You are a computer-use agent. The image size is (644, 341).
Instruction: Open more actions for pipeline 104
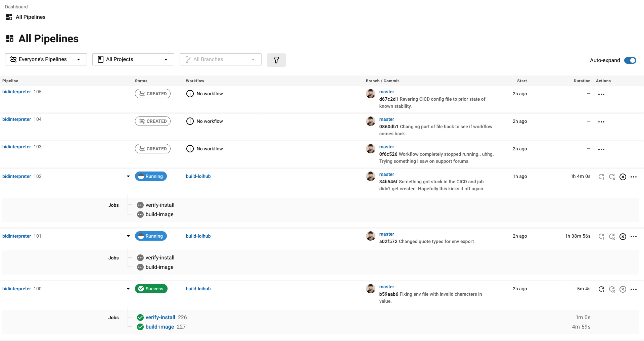click(x=601, y=122)
